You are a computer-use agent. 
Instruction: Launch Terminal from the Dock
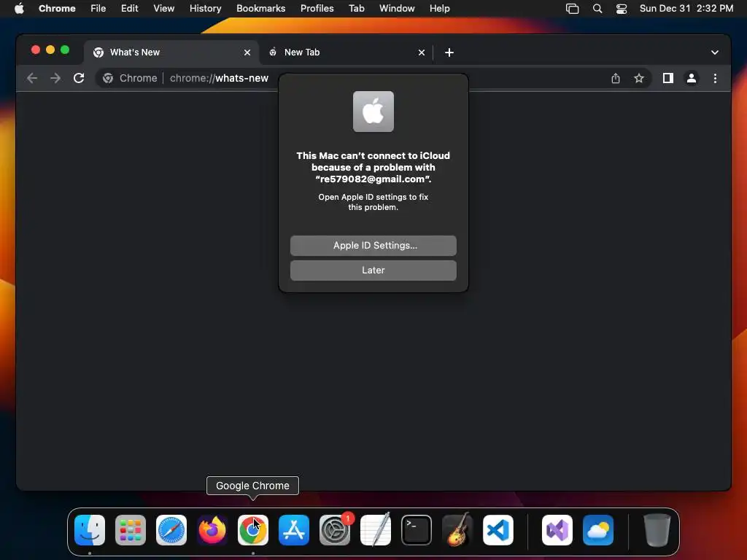(417, 530)
